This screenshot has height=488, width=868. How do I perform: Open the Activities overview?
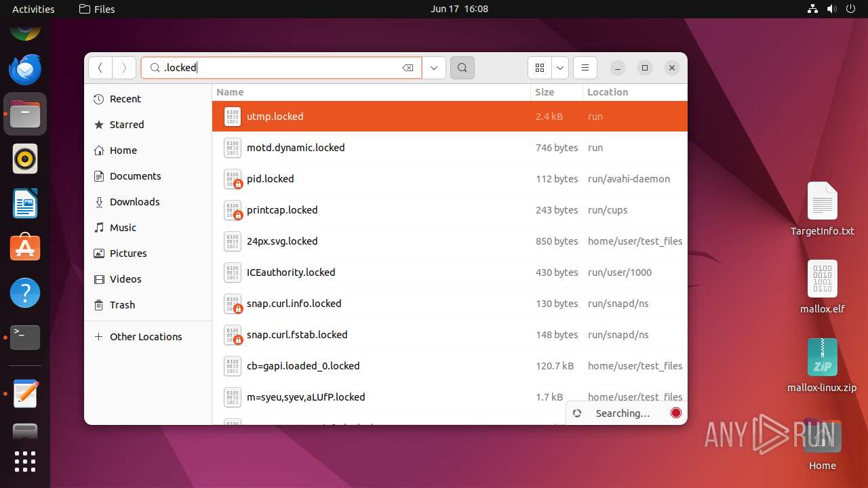(x=33, y=9)
